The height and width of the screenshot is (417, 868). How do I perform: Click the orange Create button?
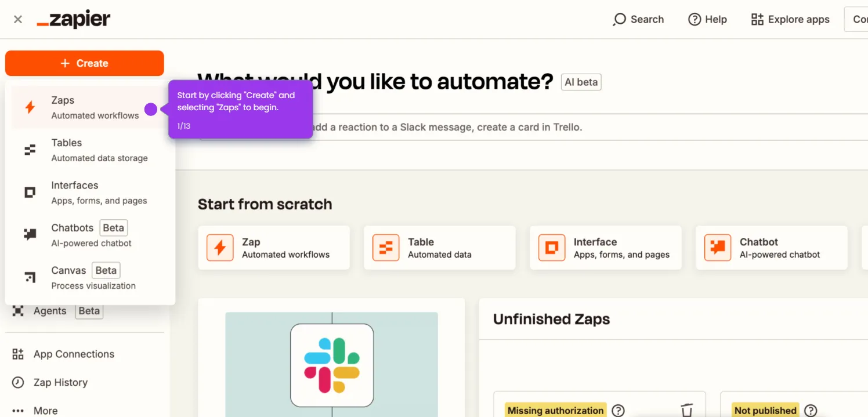[85, 63]
